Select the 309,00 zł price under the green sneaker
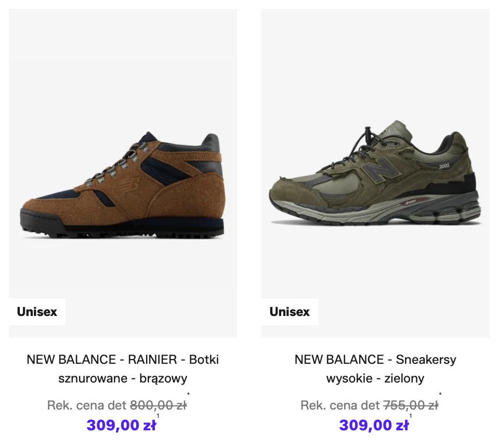This screenshot has height=448, width=498. (x=374, y=425)
